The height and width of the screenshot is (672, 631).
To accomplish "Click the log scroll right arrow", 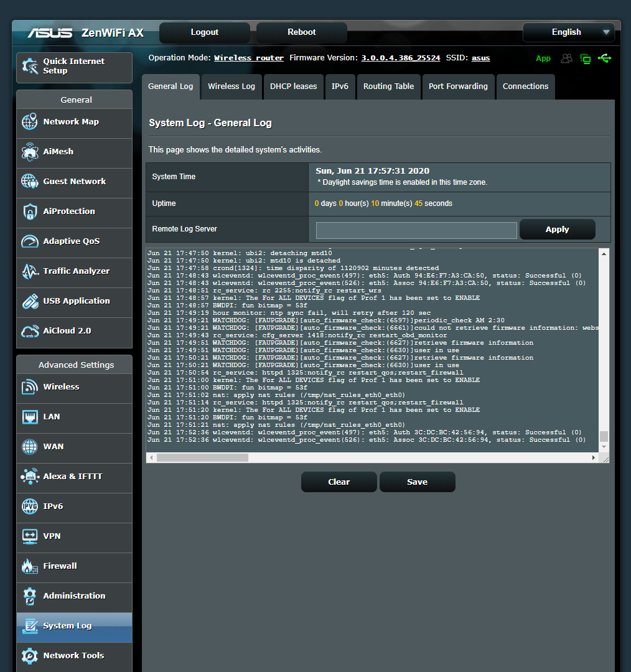I will tap(594, 458).
